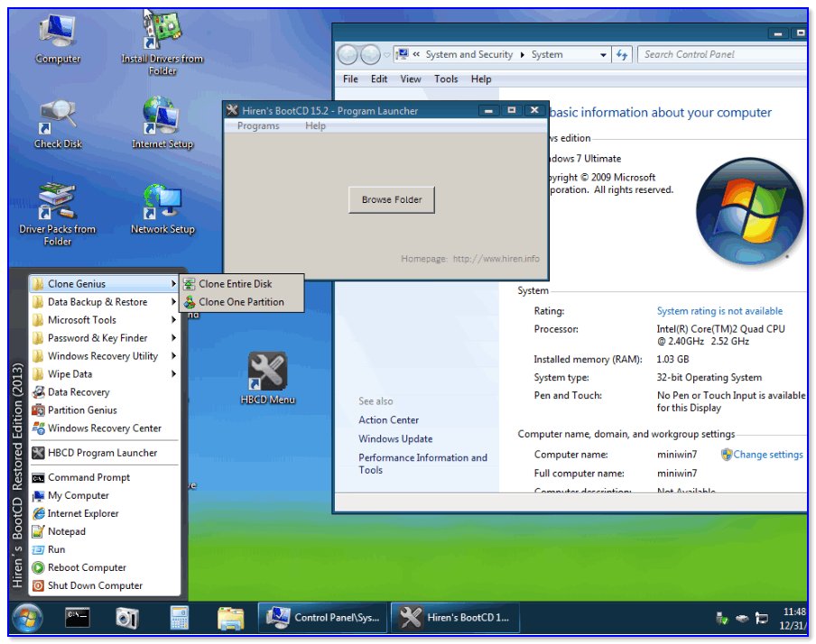Image resolution: width=816 pixels, height=644 pixels.
Task: Open the calculator icon in taskbar
Action: (179, 618)
